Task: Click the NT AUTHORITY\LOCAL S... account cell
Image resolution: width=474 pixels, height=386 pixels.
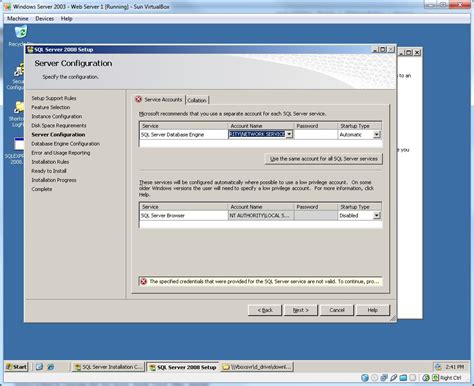Action: click(261, 215)
